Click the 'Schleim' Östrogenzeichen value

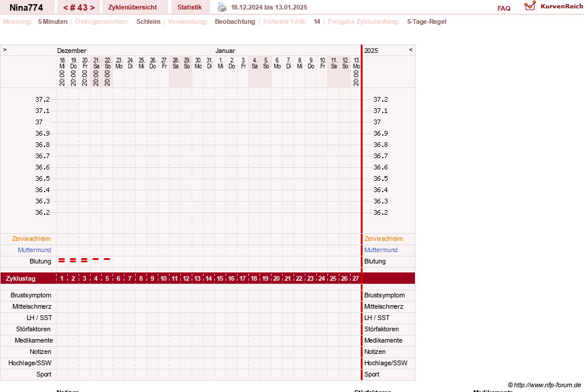pos(148,21)
